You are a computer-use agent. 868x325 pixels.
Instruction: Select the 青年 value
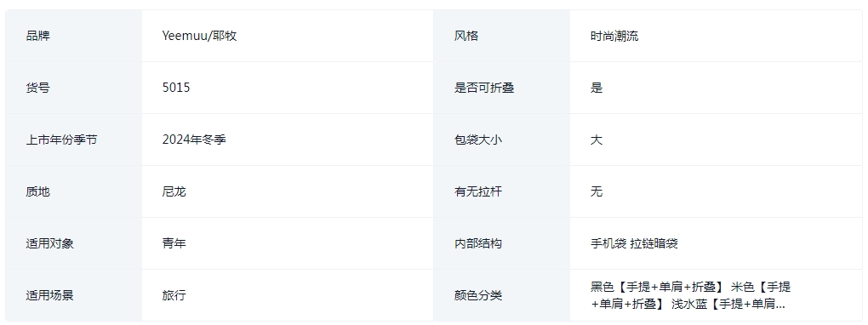[x=174, y=243]
